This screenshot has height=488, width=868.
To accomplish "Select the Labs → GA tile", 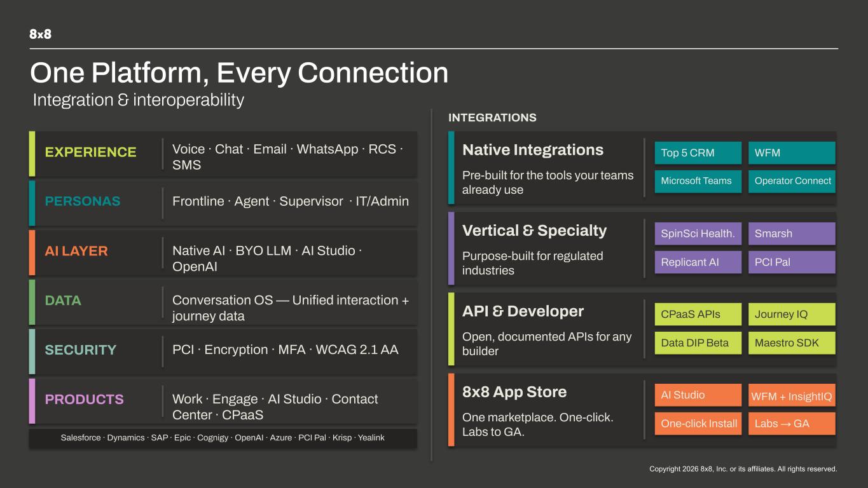I will click(792, 423).
